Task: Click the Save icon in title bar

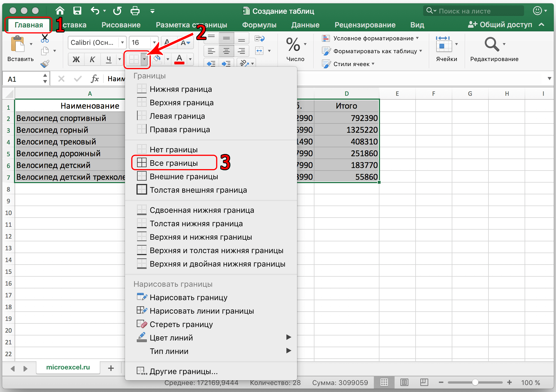Action: coord(77,11)
